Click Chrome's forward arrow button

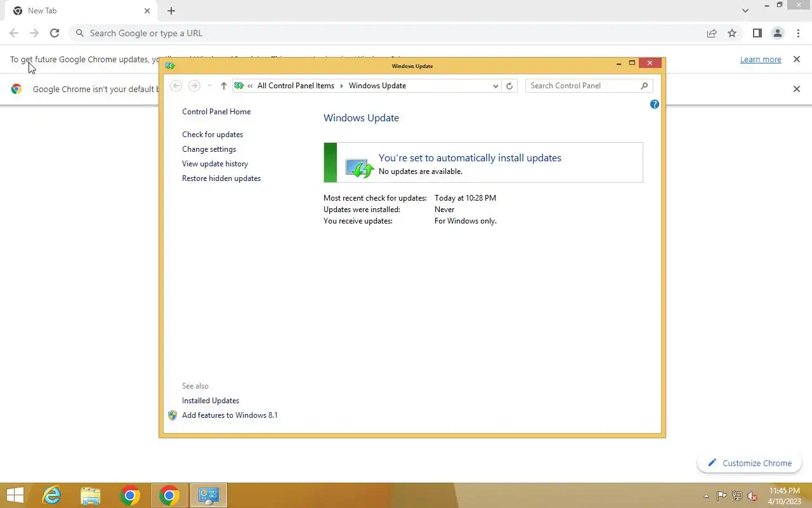(x=34, y=33)
